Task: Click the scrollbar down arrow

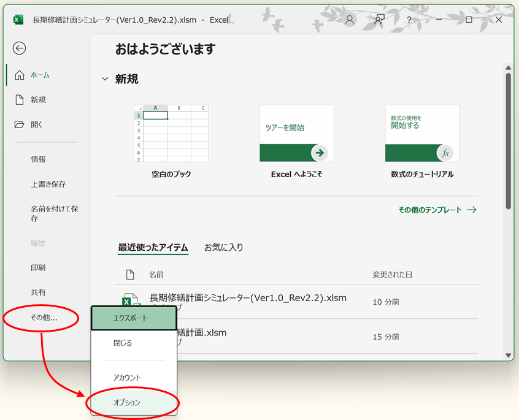Action: pos(508,355)
